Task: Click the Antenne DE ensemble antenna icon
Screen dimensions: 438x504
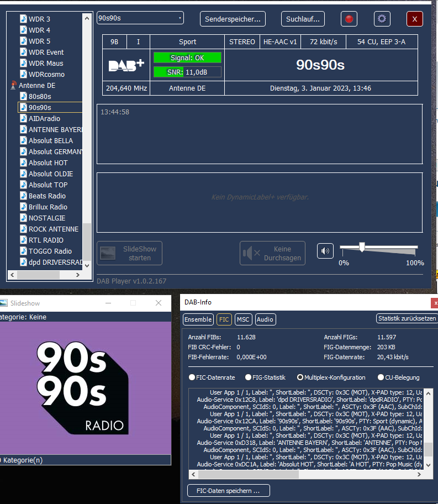Action: pyautogui.click(x=14, y=86)
